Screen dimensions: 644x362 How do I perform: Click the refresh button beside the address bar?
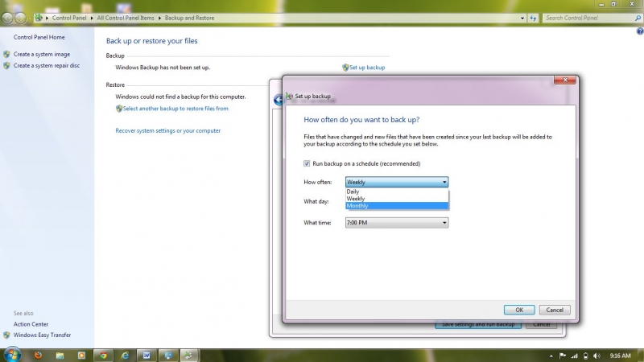[533, 17]
